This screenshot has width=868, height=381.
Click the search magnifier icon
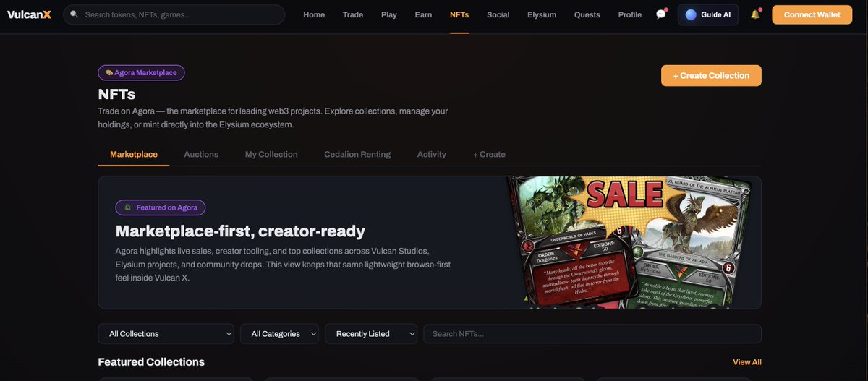(74, 14)
